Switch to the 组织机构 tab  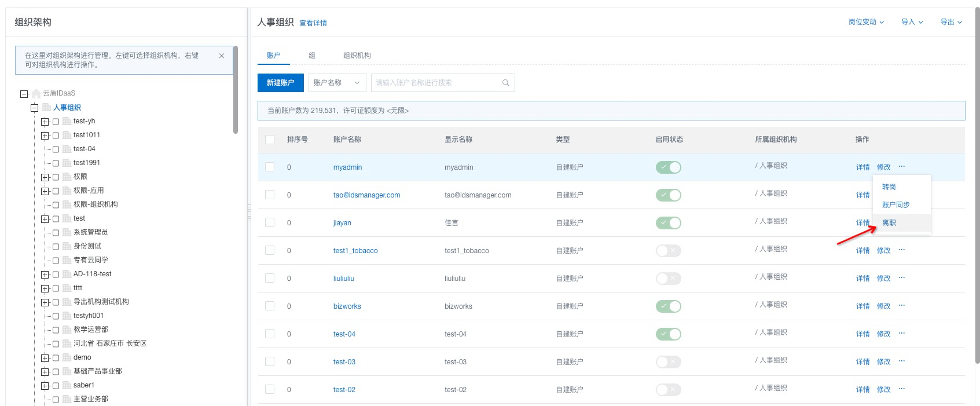tap(357, 56)
